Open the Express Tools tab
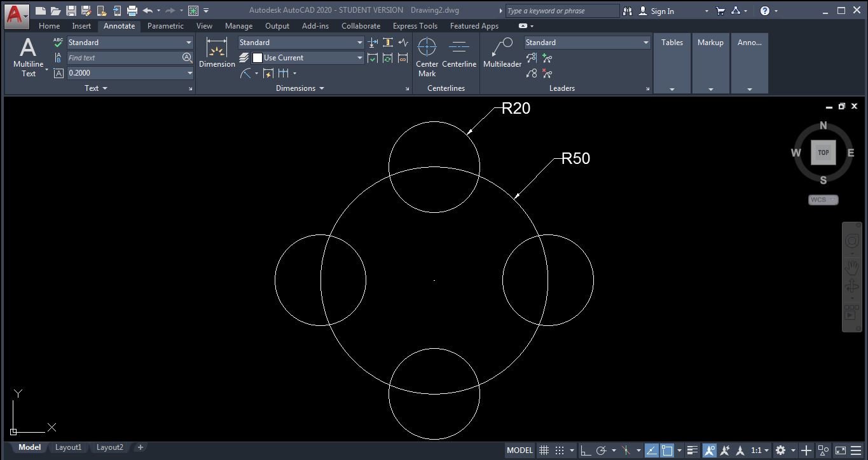The height and width of the screenshot is (460, 868). click(415, 26)
